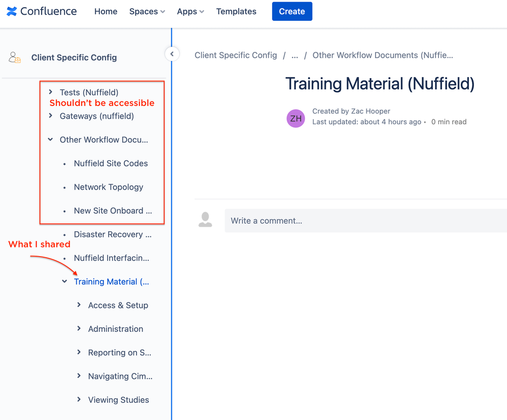Expand the Gateways (nuffield) tree item

(x=50, y=116)
